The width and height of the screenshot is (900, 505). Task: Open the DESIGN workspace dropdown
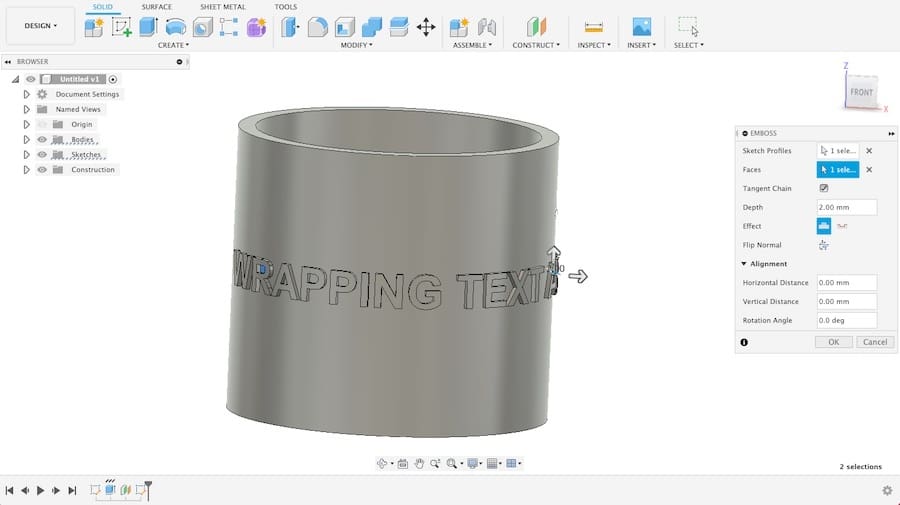[40, 26]
